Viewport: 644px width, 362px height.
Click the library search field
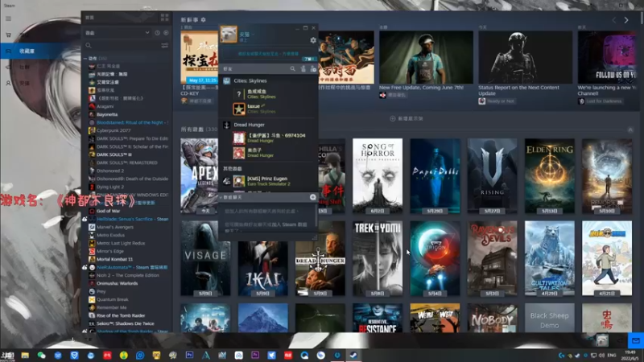pos(122,46)
